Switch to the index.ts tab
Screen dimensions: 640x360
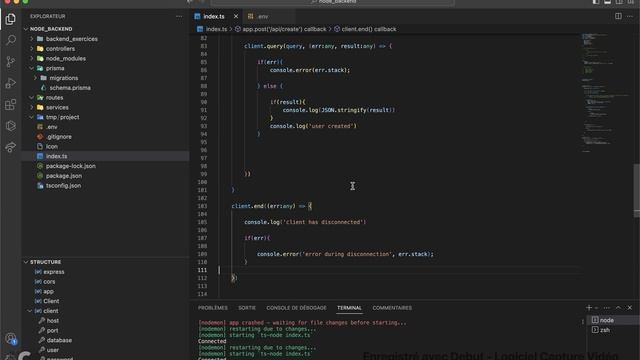click(x=213, y=16)
